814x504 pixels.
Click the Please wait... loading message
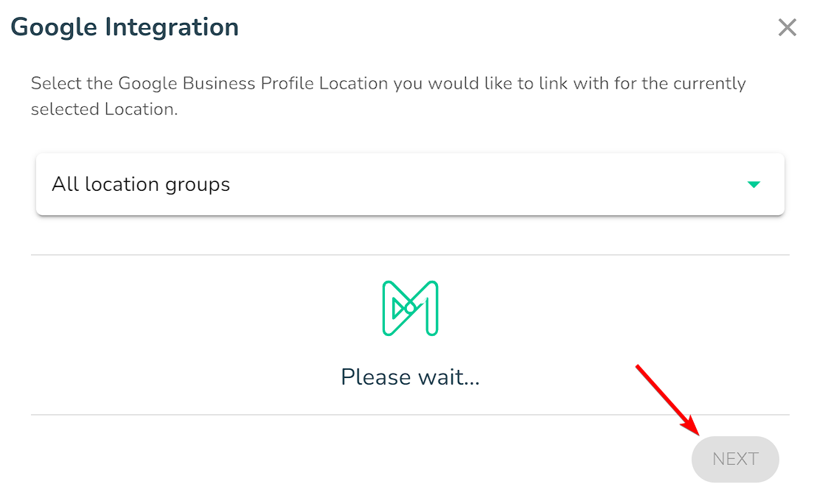pos(410,377)
